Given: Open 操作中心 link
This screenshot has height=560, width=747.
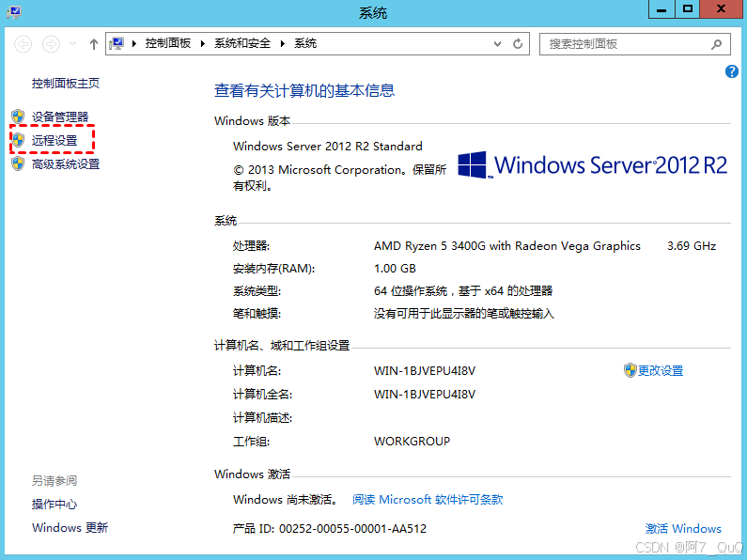Looking at the screenshot, I should (54, 504).
